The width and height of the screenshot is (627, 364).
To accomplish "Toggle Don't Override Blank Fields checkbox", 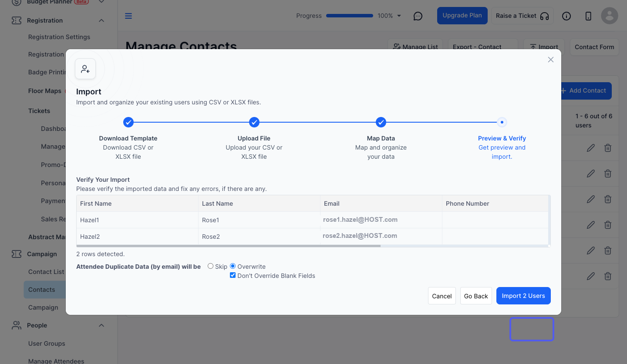I will [x=233, y=275].
